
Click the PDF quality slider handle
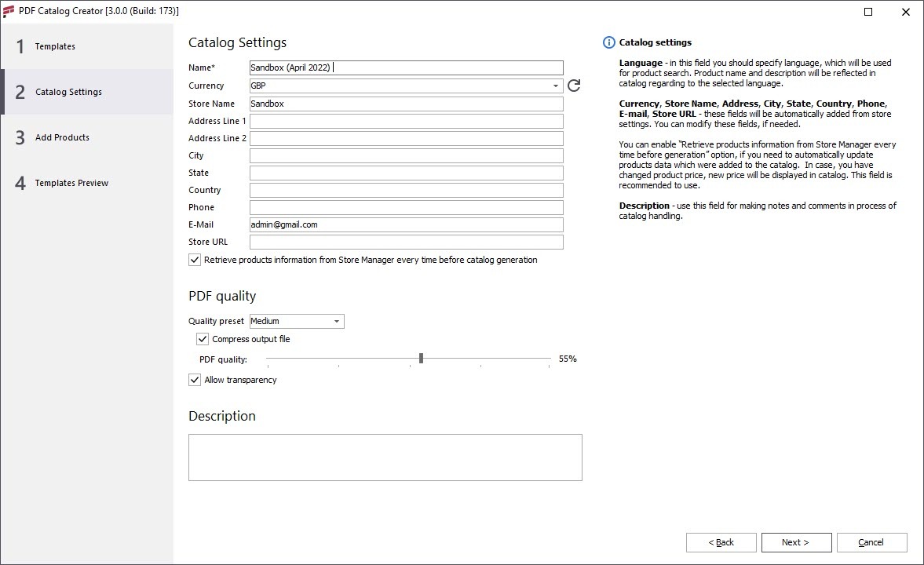(x=422, y=359)
